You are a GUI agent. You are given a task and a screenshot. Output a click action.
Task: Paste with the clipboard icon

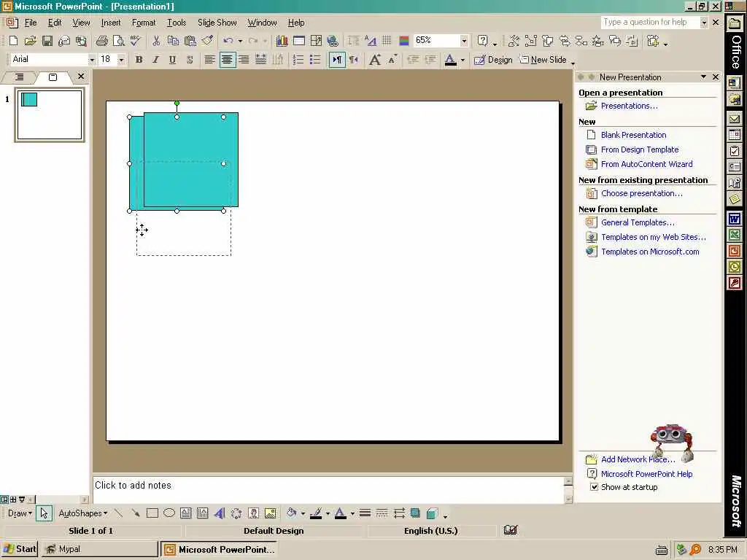[190, 41]
